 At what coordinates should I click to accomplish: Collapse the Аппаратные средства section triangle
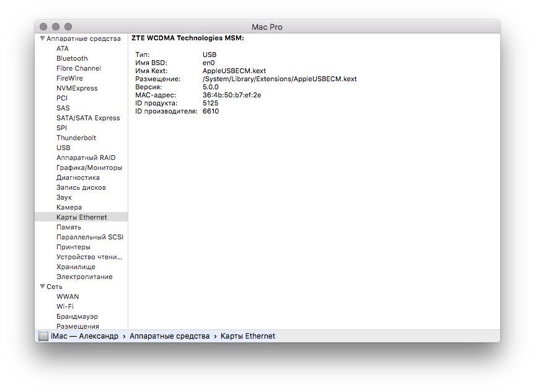42,38
